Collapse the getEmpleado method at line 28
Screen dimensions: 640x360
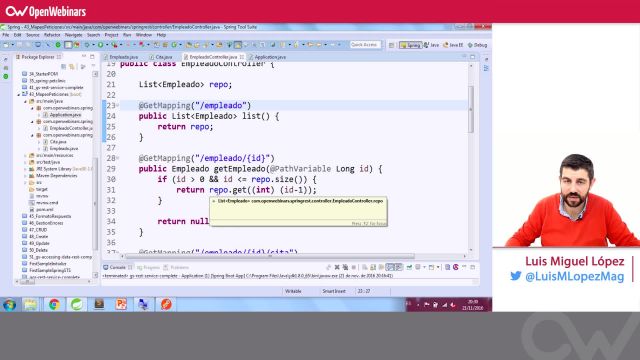coord(118,158)
